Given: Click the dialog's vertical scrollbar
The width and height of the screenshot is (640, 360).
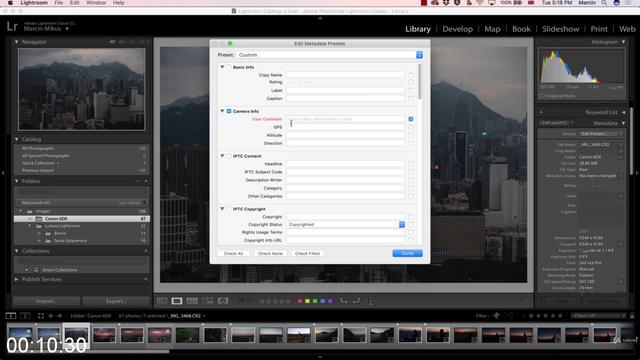Looking at the screenshot, I should pyautogui.click(x=420, y=82).
